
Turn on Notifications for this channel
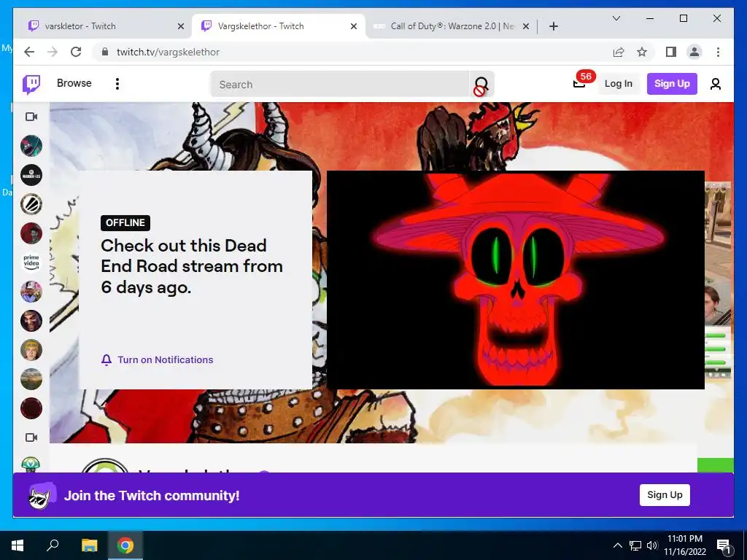(x=158, y=360)
